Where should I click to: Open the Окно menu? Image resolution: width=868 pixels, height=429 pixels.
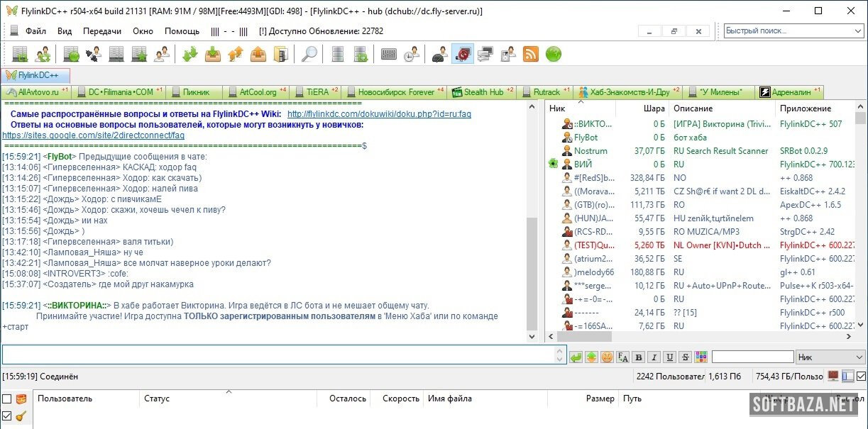coord(143,31)
